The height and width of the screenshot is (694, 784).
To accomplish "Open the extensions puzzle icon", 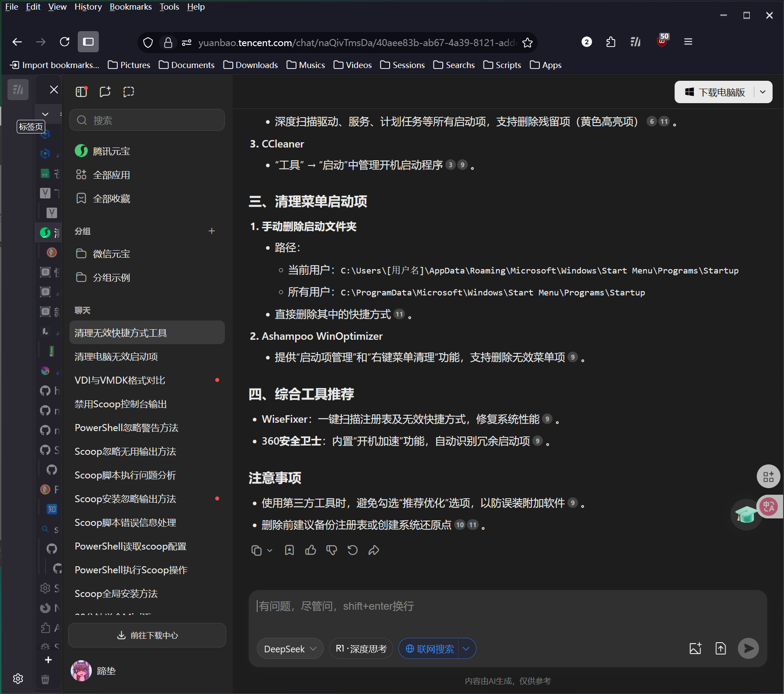I will coord(611,42).
